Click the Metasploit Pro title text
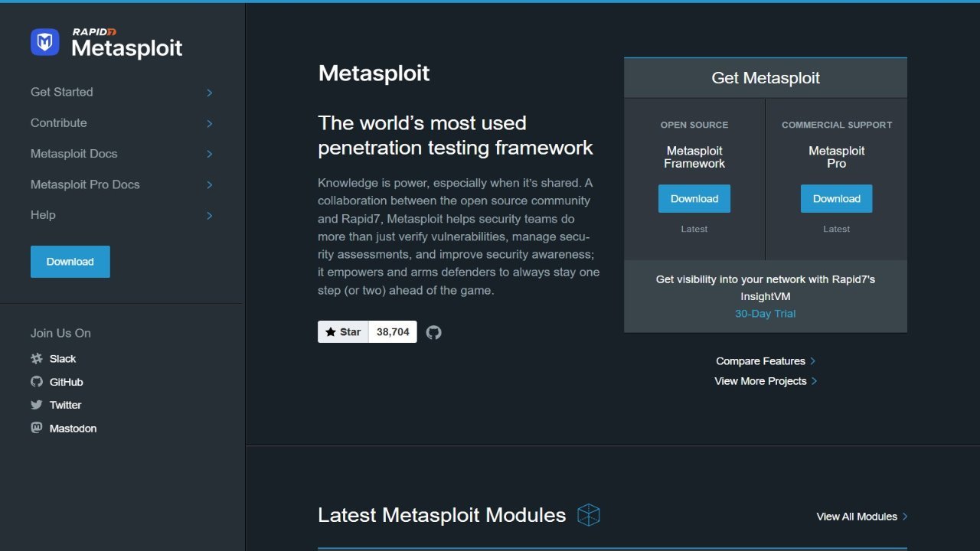This screenshot has height=551, width=980. pyautogui.click(x=837, y=157)
